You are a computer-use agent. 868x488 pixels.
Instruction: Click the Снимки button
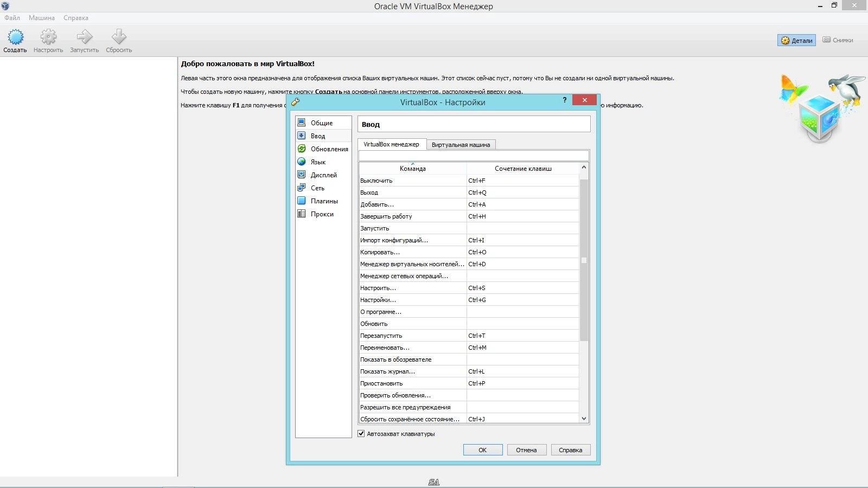[838, 40]
